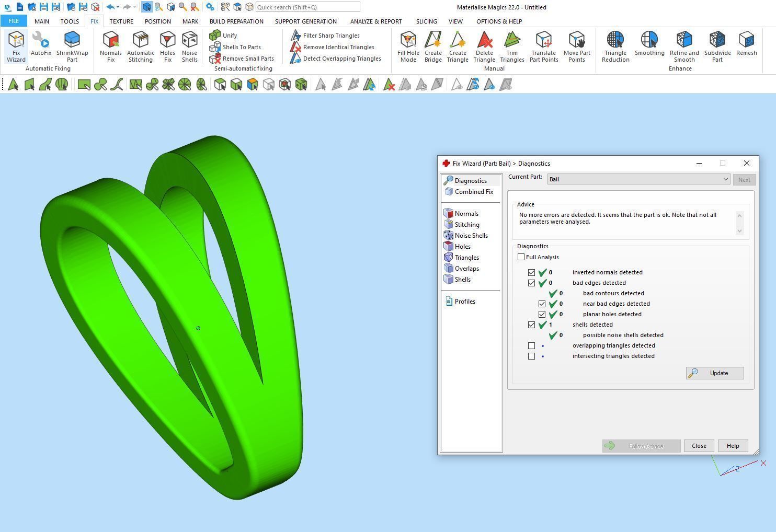Open Holes Fix tool
The height and width of the screenshot is (532, 776).
click(x=167, y=47)
